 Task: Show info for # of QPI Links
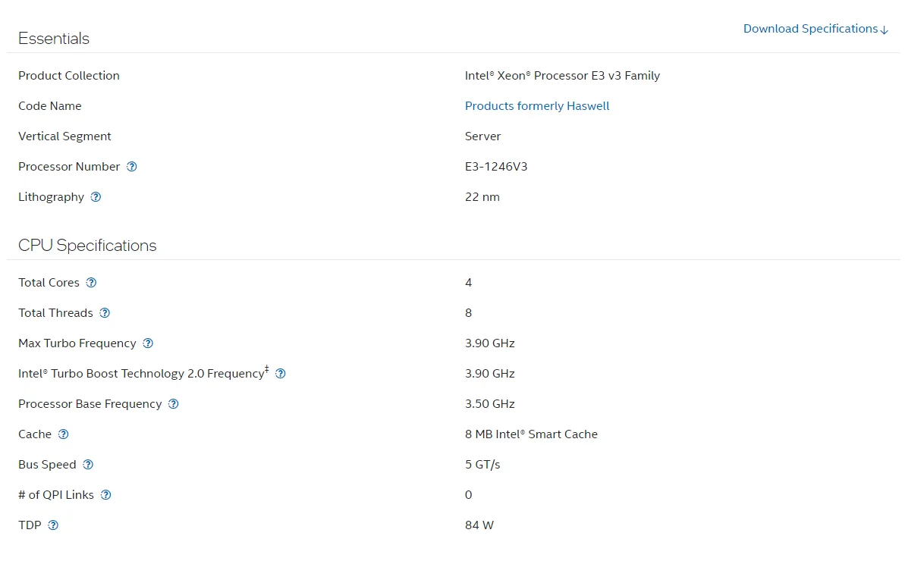point(106,495)
